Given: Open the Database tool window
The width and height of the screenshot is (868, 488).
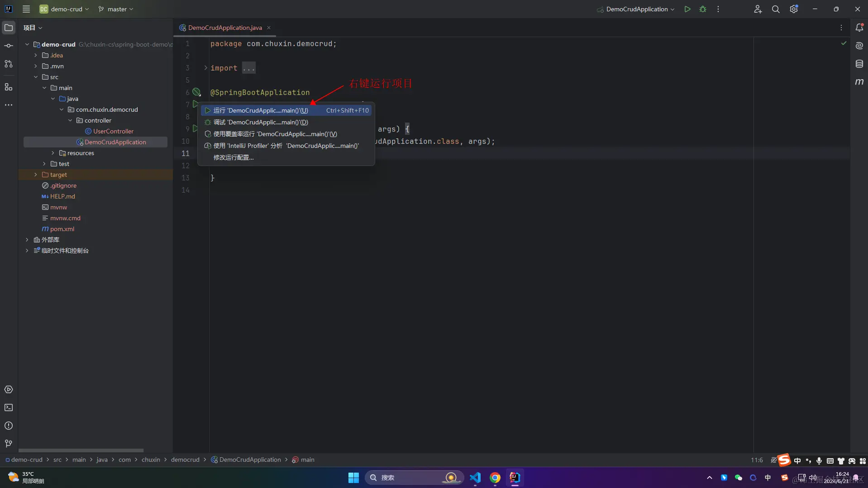Looking at the screenshot, I should (x=859, y=64).
